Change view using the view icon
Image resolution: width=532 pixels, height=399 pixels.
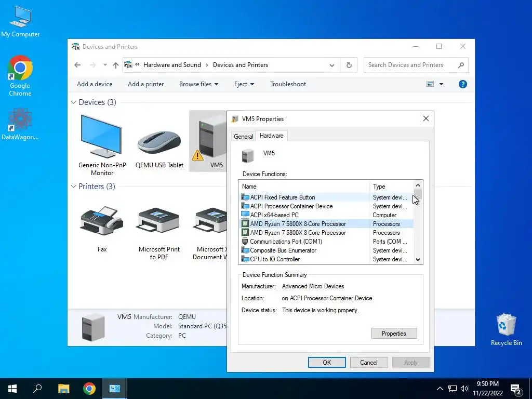pos(430,84)
